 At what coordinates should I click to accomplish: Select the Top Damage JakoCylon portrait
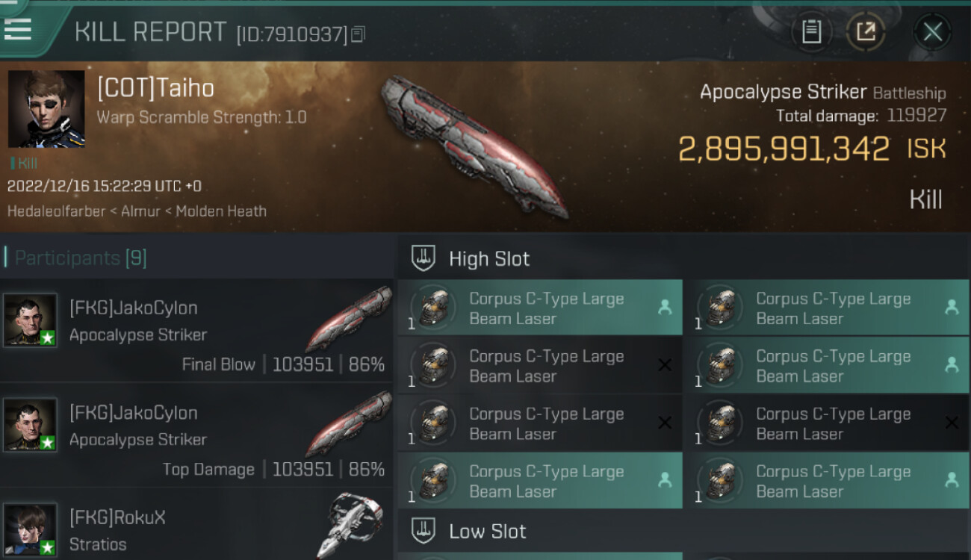click(30, 425)
